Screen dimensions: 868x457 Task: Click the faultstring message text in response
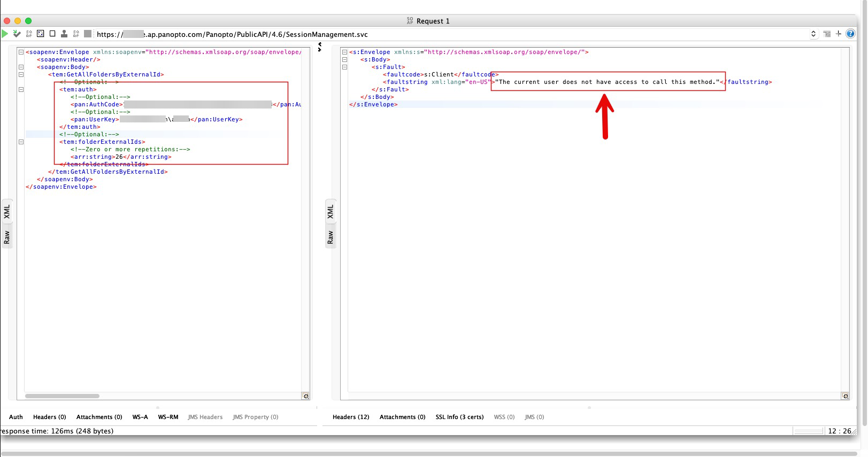point(608,82)
